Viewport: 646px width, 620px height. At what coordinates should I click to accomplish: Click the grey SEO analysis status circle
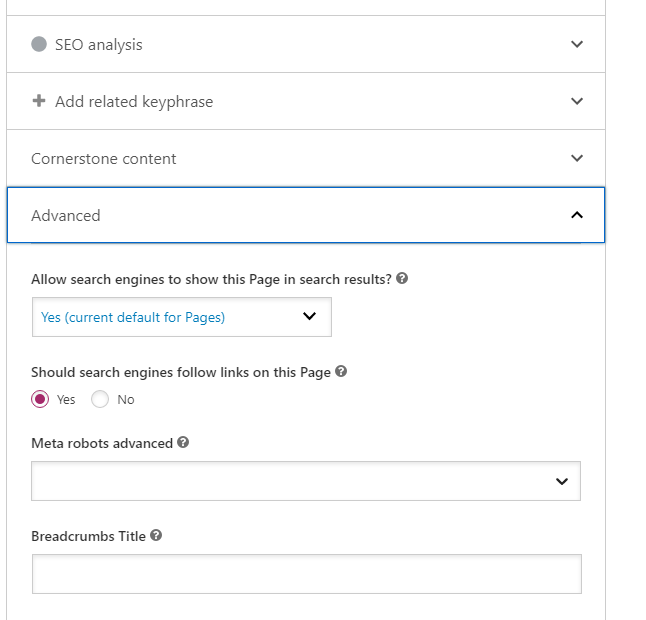tap(39, 44)
